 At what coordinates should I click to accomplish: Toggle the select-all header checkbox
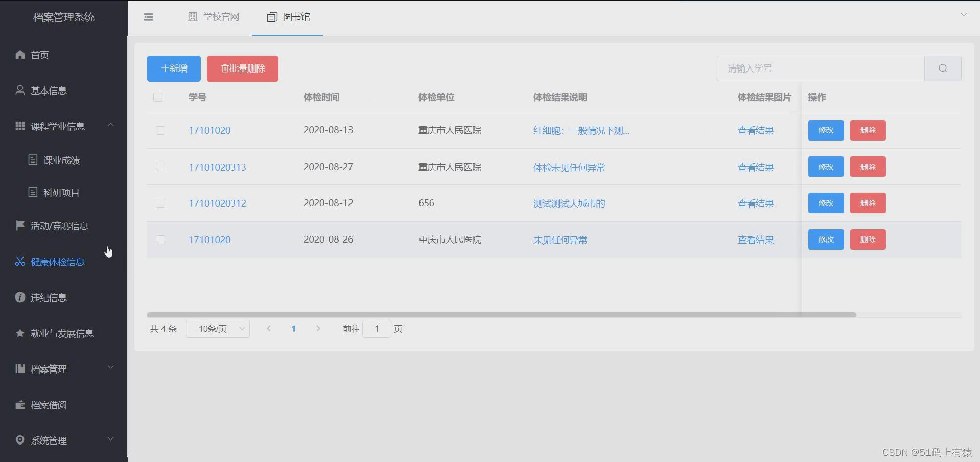point(158,97)
